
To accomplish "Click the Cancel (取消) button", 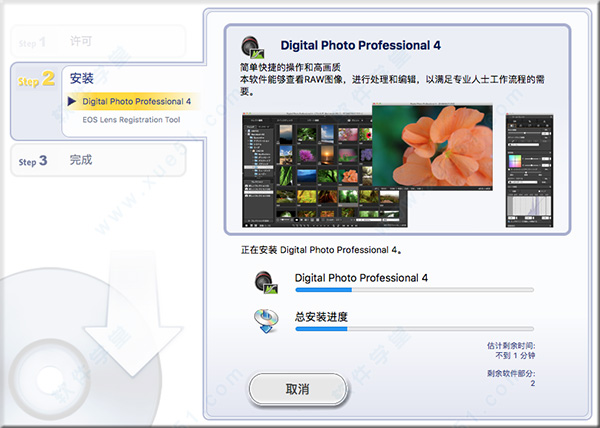I will 297,389.
